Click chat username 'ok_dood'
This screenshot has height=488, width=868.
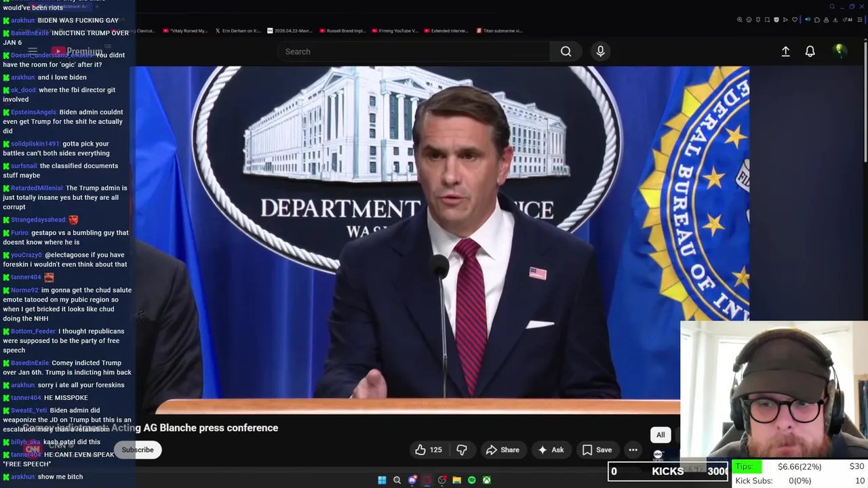[23, 90]
